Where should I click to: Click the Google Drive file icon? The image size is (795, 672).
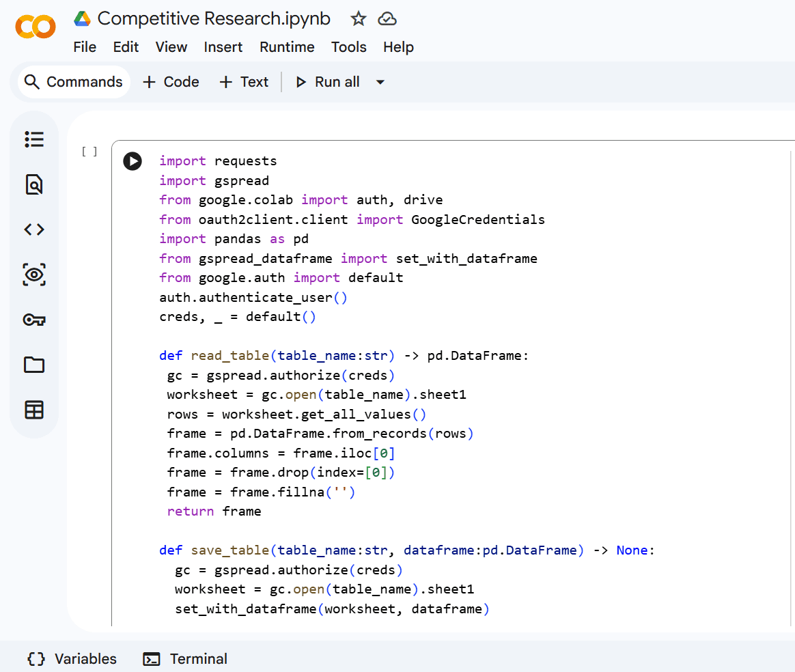coord(82,18)
